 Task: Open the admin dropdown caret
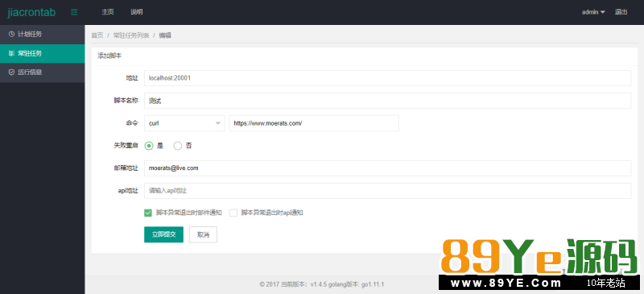(x=602, y=12)
